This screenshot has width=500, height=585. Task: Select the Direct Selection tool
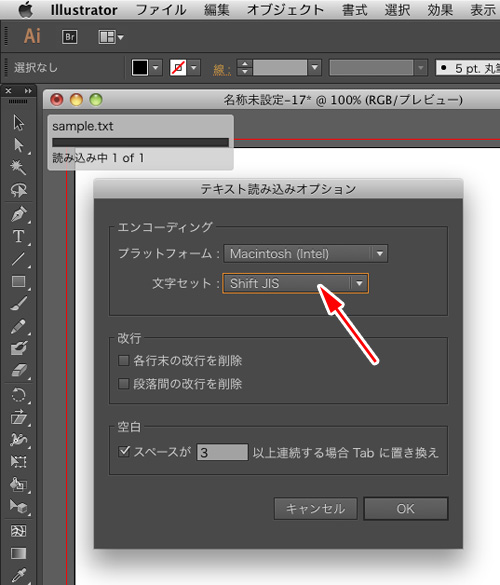tap(18, 145)
